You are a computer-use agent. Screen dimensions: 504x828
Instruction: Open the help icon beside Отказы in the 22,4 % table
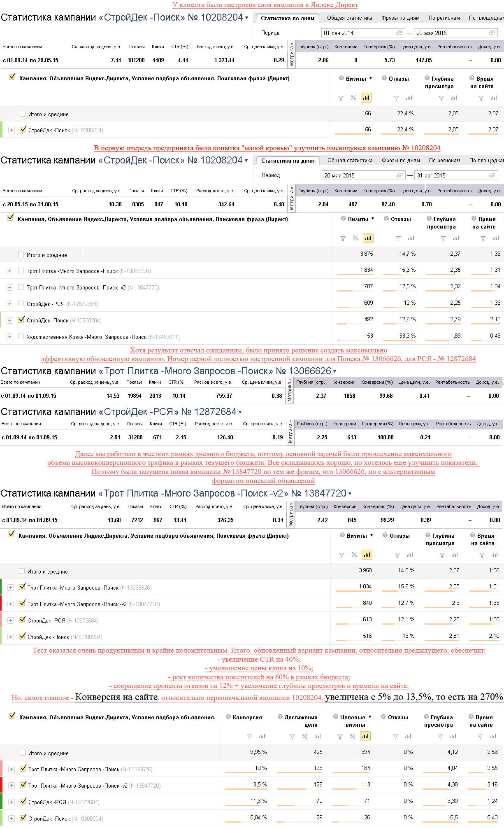coord(384,78)
